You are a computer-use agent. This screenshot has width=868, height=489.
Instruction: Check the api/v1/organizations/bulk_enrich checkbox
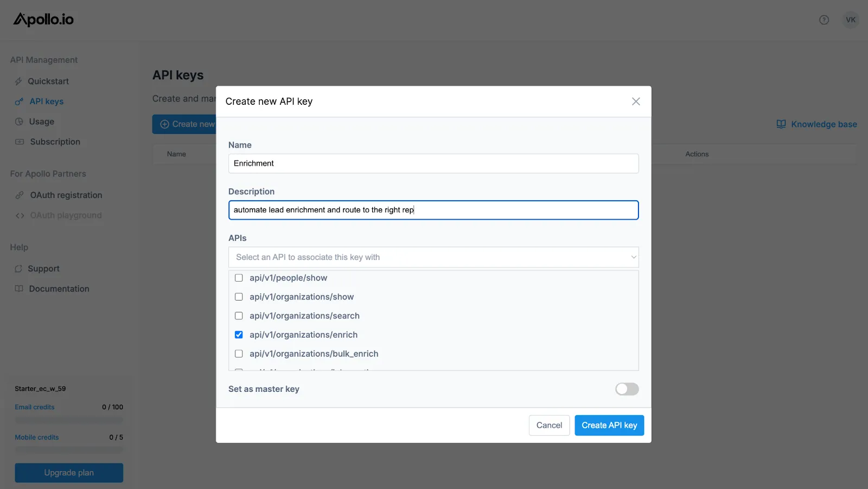239,354
